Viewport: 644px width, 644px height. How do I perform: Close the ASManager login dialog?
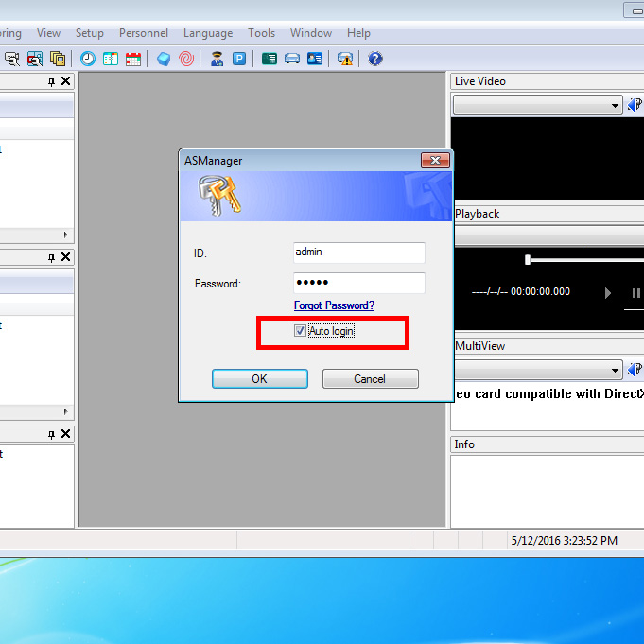435,160
